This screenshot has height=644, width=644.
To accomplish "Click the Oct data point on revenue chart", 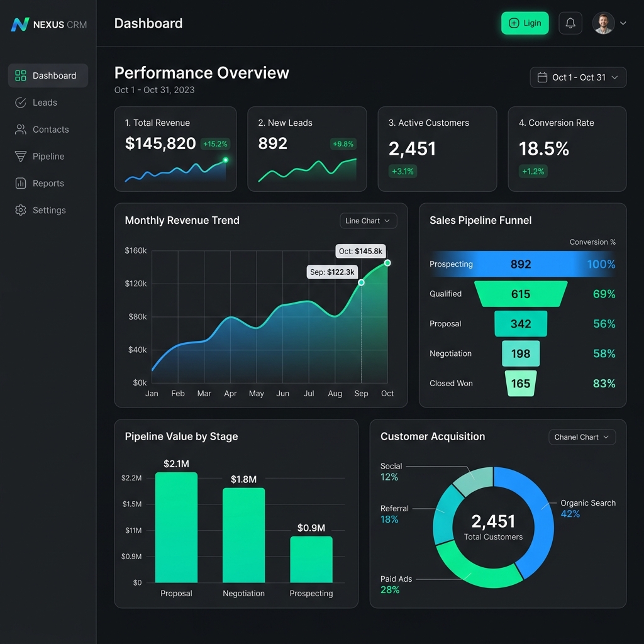I will (x=387, y=263).
